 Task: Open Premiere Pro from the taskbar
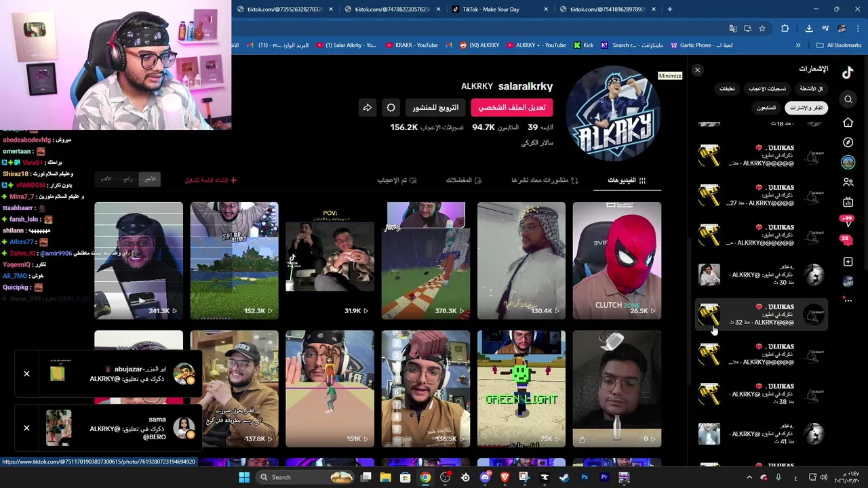pyautogui.click(x=604, y=477)
